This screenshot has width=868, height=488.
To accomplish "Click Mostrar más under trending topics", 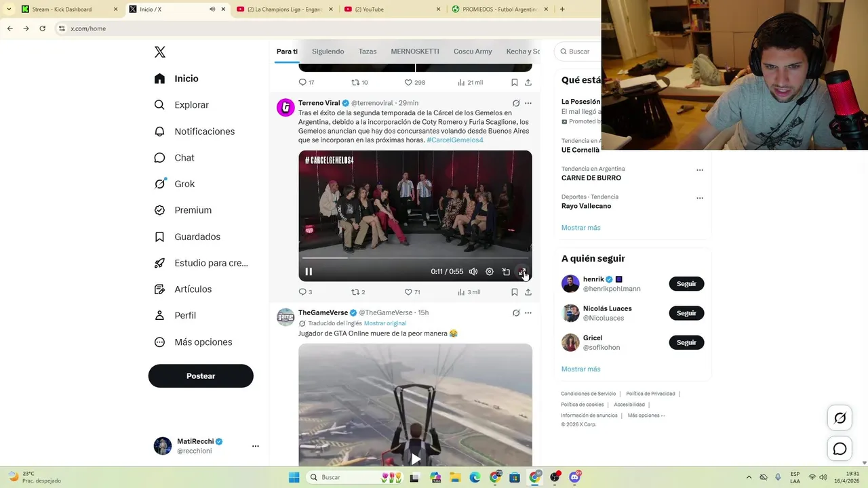I will pyautogui.click(x=581, y=228).
